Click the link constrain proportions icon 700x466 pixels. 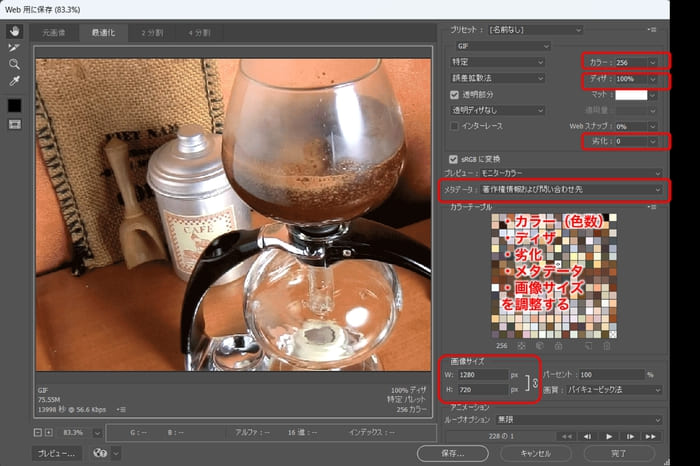(x=530, y=382)
